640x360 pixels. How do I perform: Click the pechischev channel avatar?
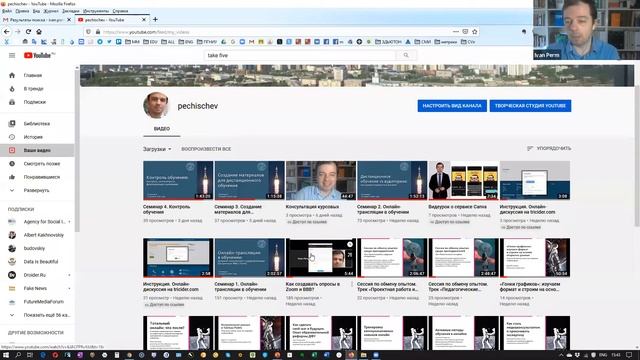tap(156, 105)
